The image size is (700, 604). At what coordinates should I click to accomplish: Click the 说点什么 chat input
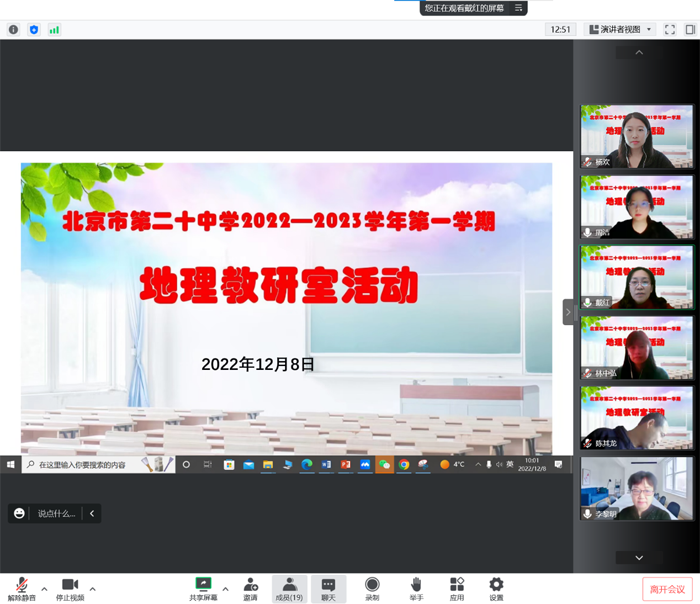click(x=56, y=513)
